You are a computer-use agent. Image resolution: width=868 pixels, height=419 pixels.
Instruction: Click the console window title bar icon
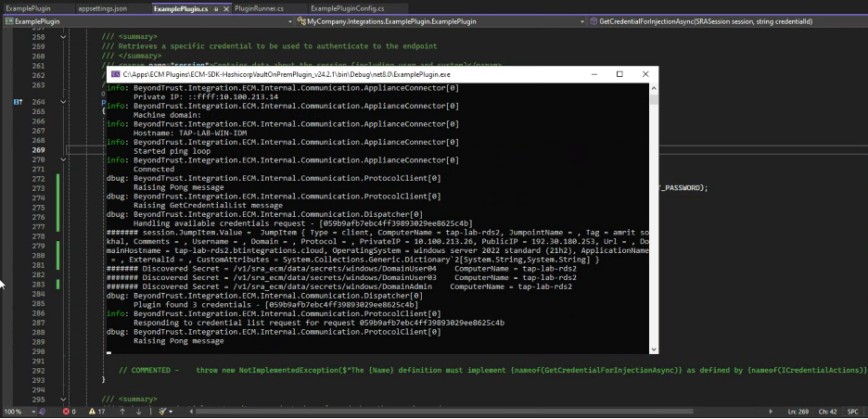tap(116, 74)
